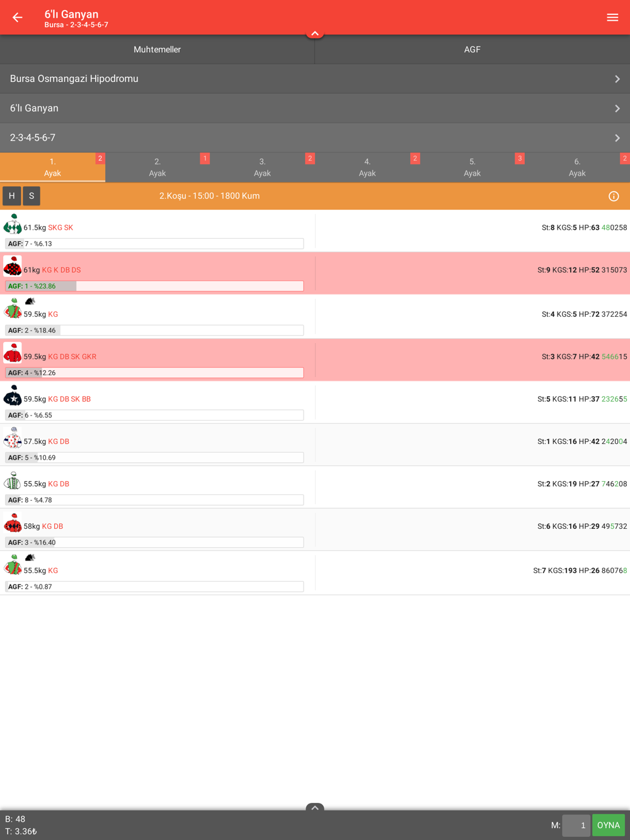Click the H (select all) button
Image resolution: width=630 pixels, height=840 pixels.
click(x=12, y=196)
